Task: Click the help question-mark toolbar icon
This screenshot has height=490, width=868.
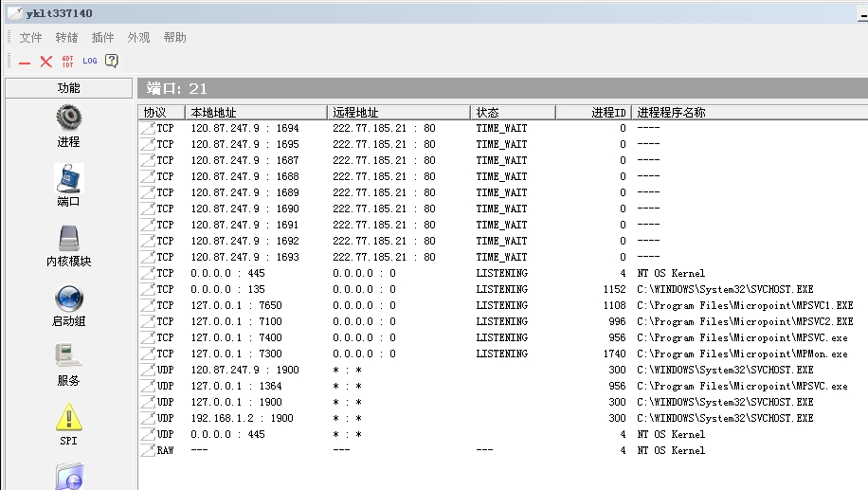Action: click(111, 61)
